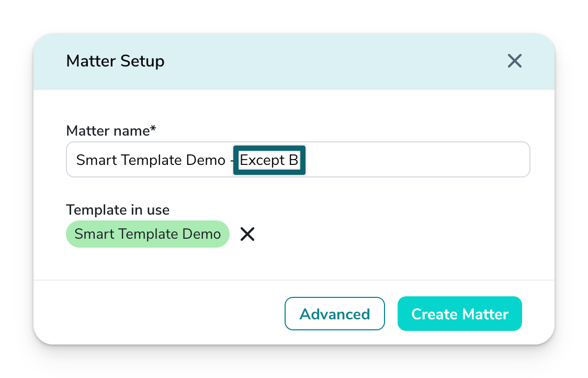Click the Matter Setup dialog title
The width and height of the screenshot is (588, 378).
pos(115,61)
